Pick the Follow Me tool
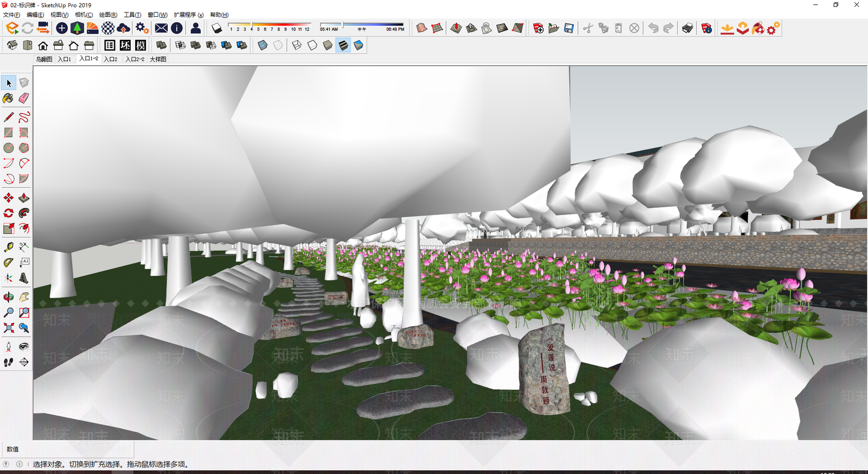Screen dimensions: 868x474 point(24,213)
